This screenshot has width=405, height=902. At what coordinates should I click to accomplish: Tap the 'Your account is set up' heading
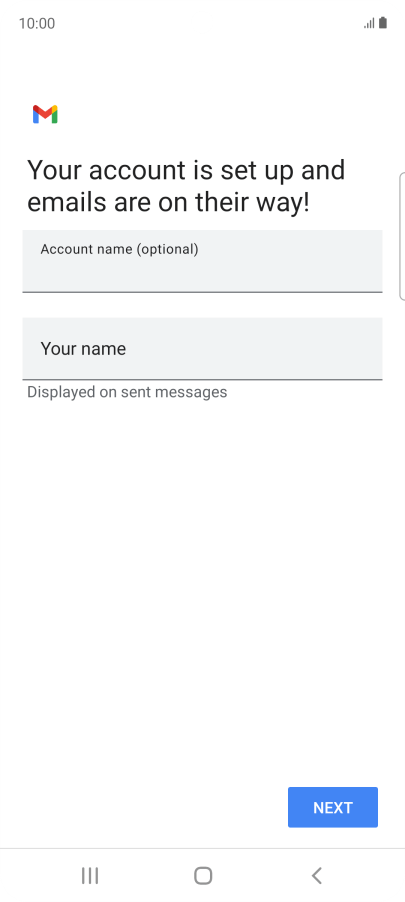[186, 186]
